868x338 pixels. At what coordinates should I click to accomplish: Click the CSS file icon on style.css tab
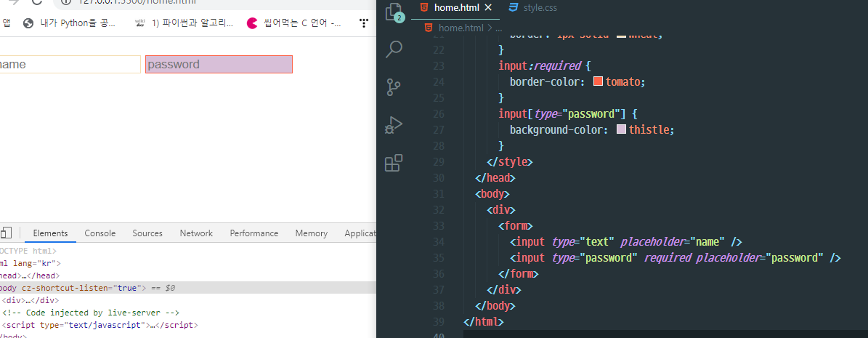point(513,8)
